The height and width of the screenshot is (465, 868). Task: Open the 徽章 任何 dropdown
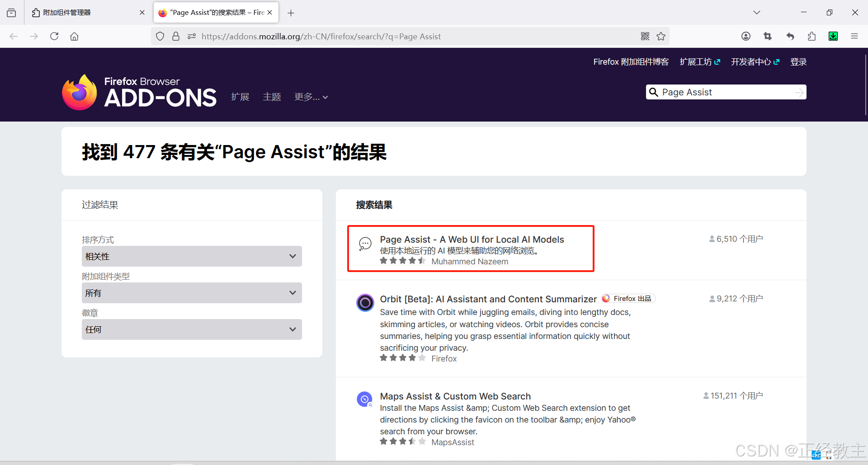pos(192,329)
